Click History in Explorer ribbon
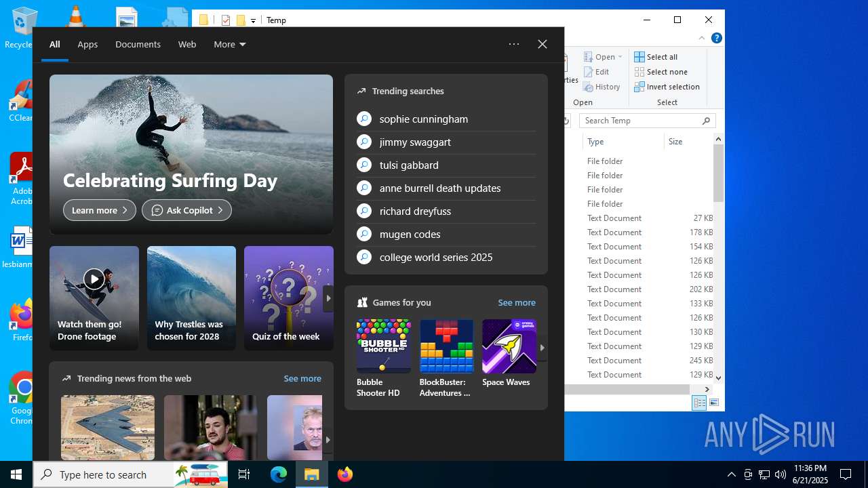Image resolution: width=868 pixels, height=488 pixels. click(x=601, y=87)
